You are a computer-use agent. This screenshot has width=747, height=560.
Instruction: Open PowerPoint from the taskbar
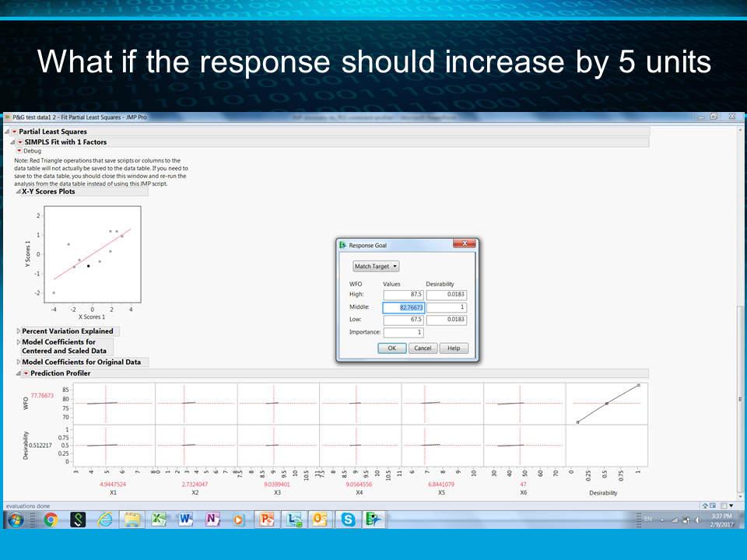click(265, 519)
